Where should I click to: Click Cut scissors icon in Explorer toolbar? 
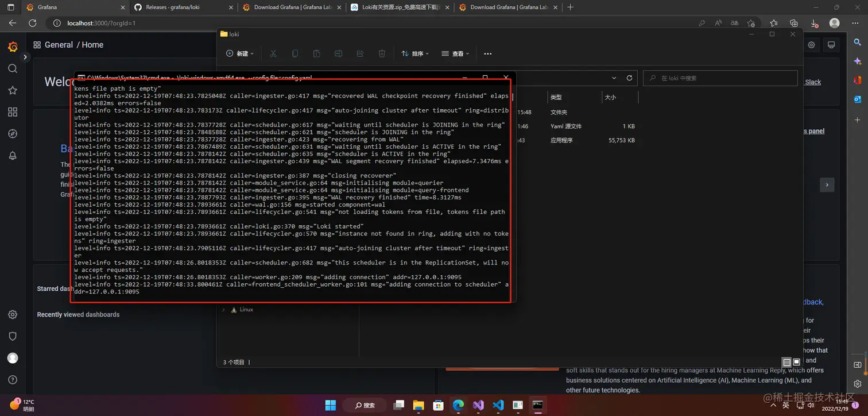pos(273,53)
